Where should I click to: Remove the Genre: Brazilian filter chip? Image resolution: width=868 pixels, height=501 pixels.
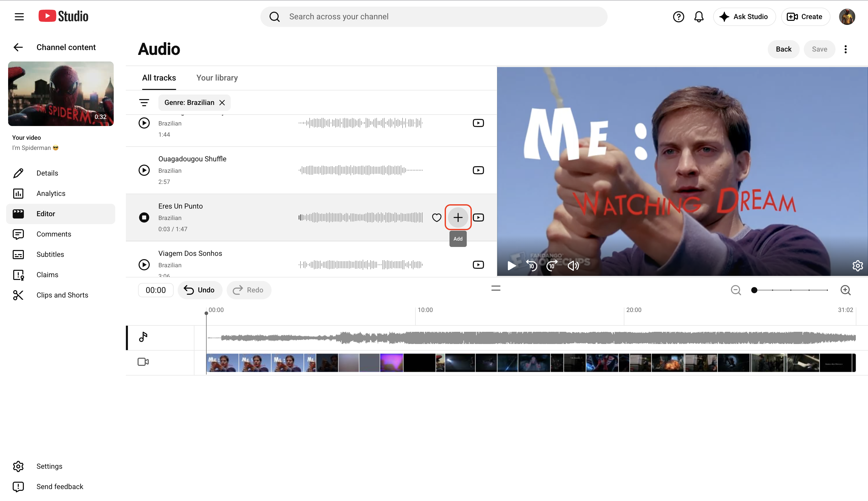pos(222,103)
